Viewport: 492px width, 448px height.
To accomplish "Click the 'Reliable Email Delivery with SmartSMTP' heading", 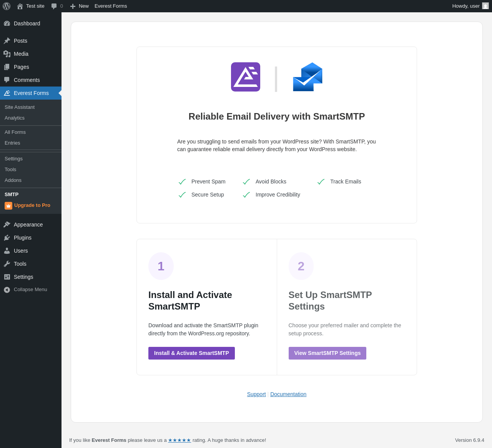I will click(277, 117).
